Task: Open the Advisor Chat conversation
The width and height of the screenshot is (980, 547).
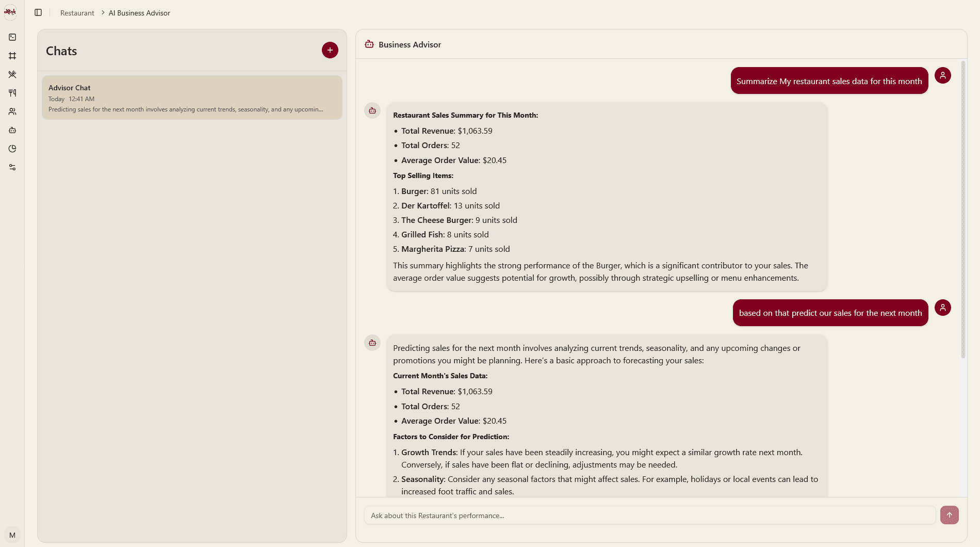Action: (192, 98)
